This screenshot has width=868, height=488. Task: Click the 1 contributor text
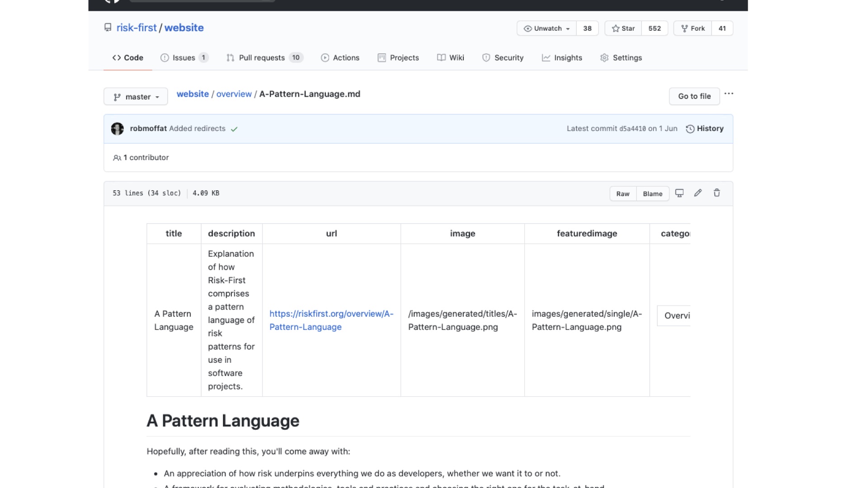(146, 158)
